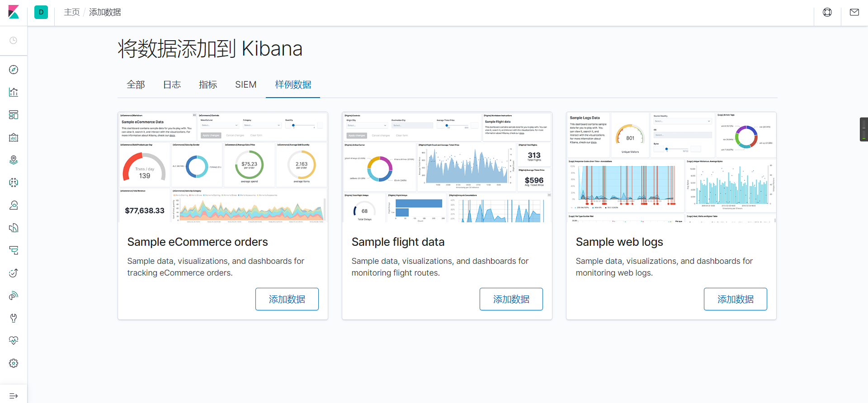Open the Stack Monitoring heartbeat icon
The height and width of the screenshot is (403, 868).
pyautogui.click(x=14, y=341)
